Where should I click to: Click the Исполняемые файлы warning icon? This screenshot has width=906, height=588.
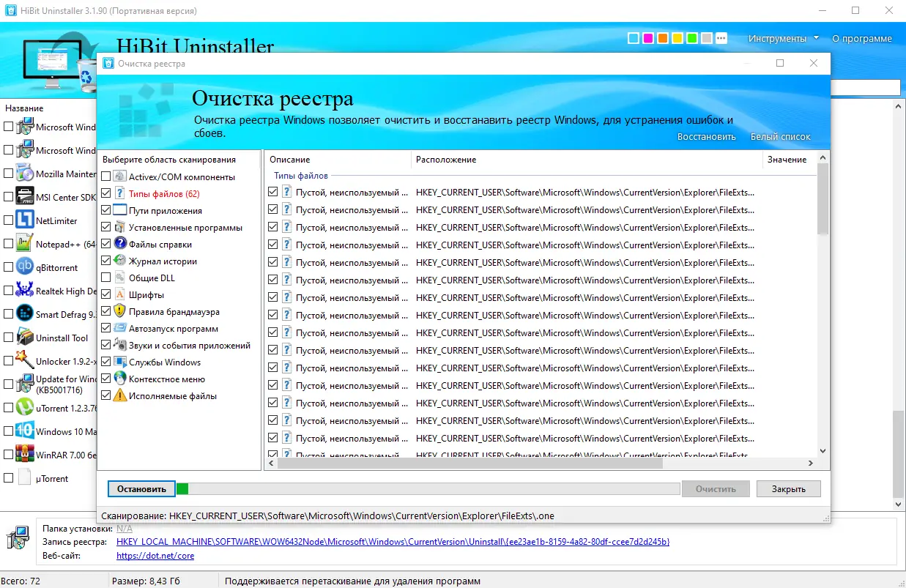coord(120,396)
